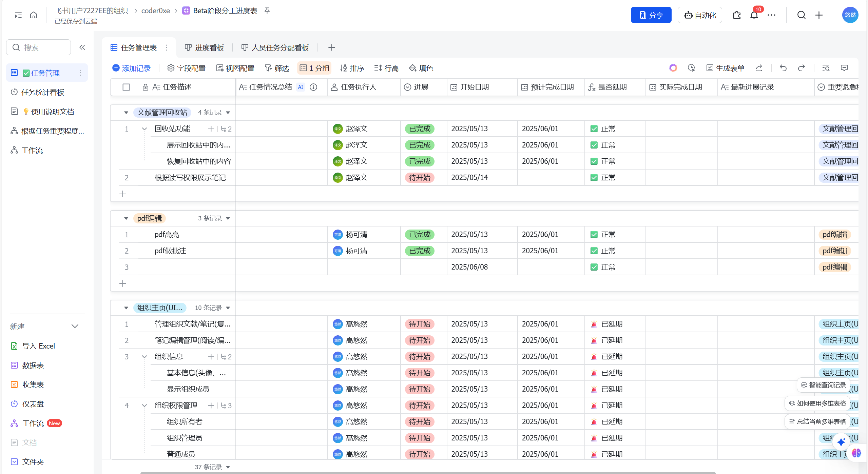Switch to the 进度看板 tab
Viewport: 868px width, 474px height.
[205, 48]
